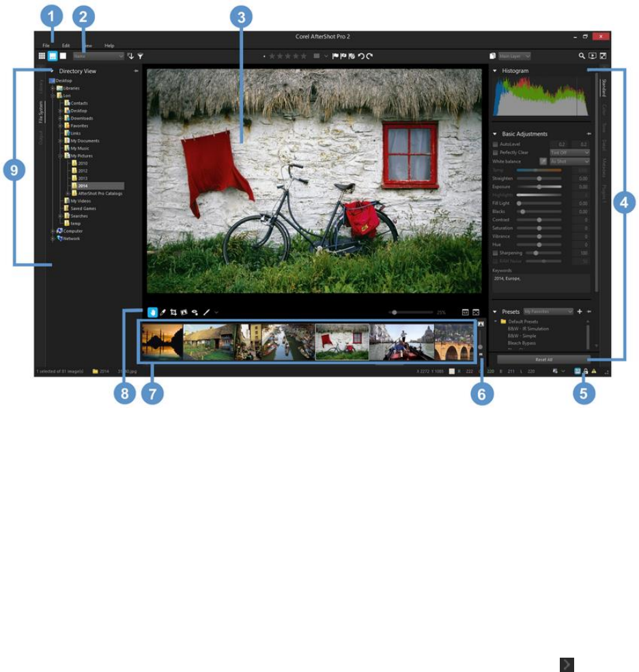Switch to thumbnail grid view
Viewport: 639px width, 672px height.
pos(42,56)
